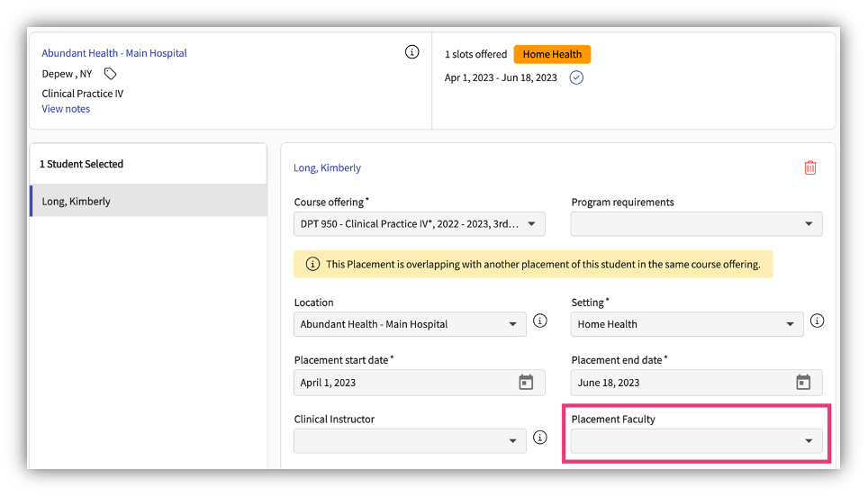Click the View notes link

(66, 109)
